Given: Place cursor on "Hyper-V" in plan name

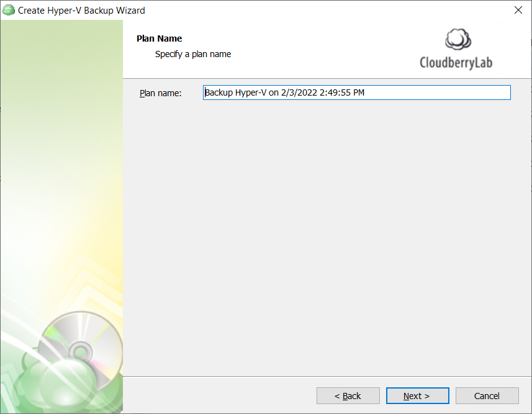Looking at the screenshot, I should (x=251, y=92).
